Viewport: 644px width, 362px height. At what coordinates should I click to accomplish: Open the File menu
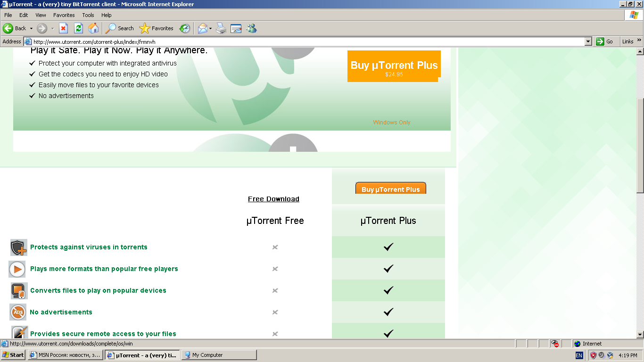(x=8, y=15)
